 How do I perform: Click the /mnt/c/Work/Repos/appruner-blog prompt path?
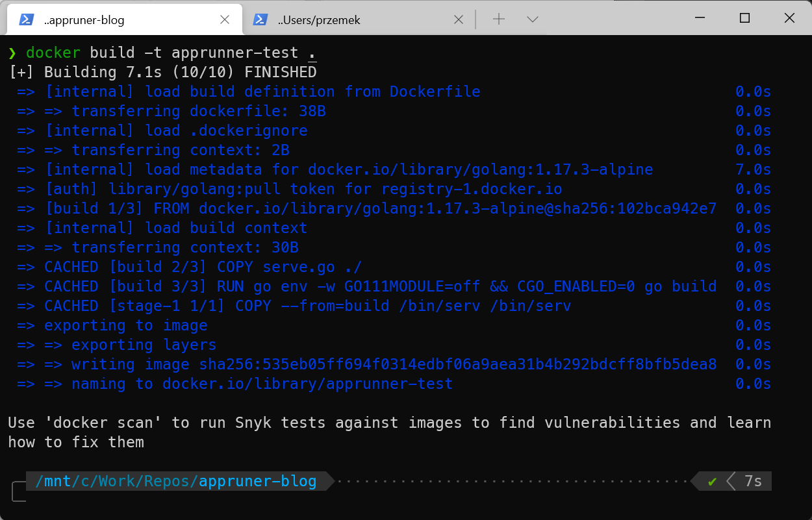pos(176,482)
